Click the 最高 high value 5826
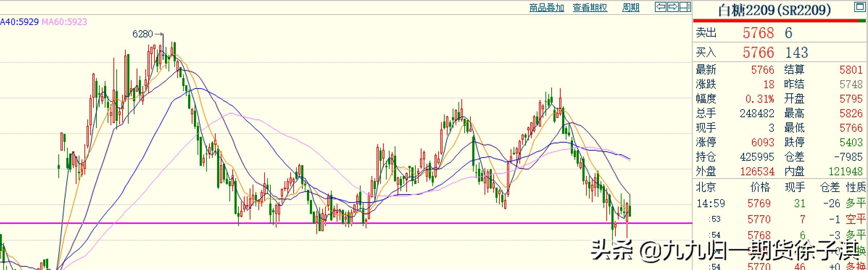The image size is (868, 270). [851, 113]
